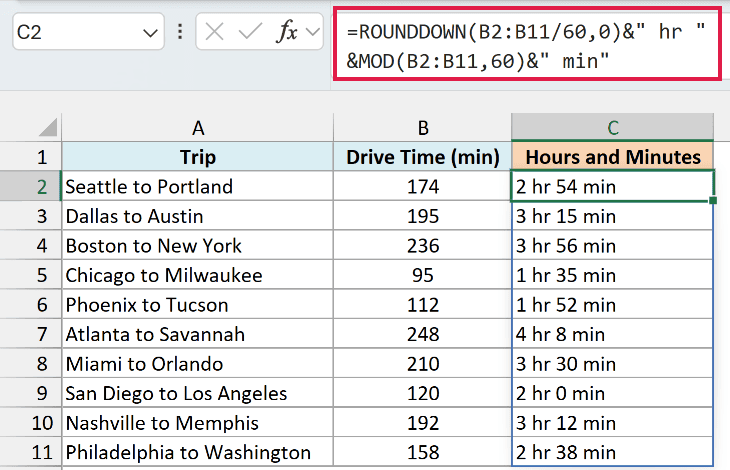Select row 2 header
Image resolution: width=730 pixels, height=470 pixels.
coord(31,187)
